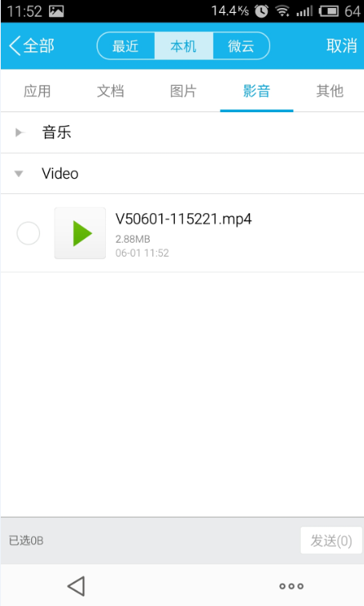Tap the green play icon video thumbnail
The width and height of the screenshot is (364, 606).
point(80,233)
